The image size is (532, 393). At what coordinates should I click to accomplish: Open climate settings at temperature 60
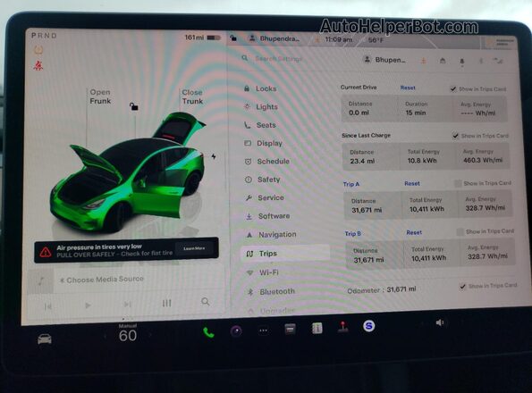click(128, 336)
